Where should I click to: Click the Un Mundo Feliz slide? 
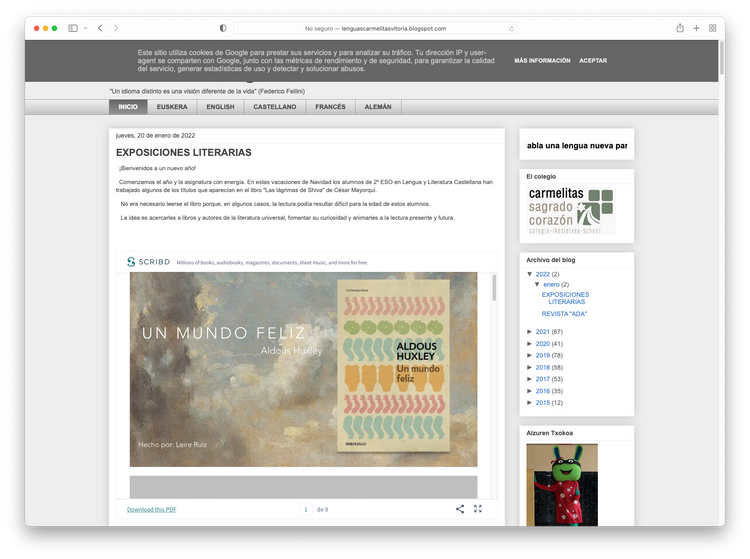[303, 369]
